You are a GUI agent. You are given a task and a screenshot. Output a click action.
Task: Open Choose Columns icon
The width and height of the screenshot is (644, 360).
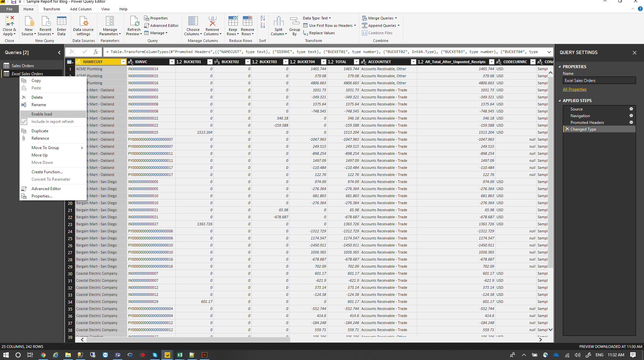pyautogui.click(x=193, y=21)
